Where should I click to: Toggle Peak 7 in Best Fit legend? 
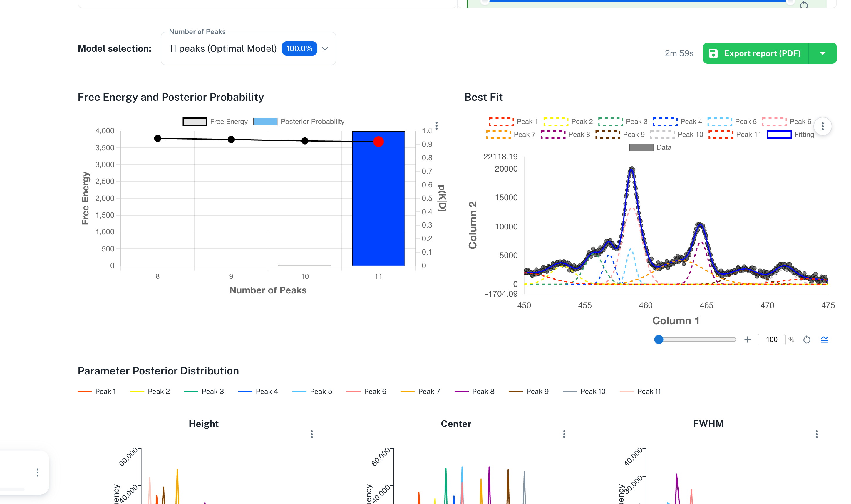[x=511, y=135]
